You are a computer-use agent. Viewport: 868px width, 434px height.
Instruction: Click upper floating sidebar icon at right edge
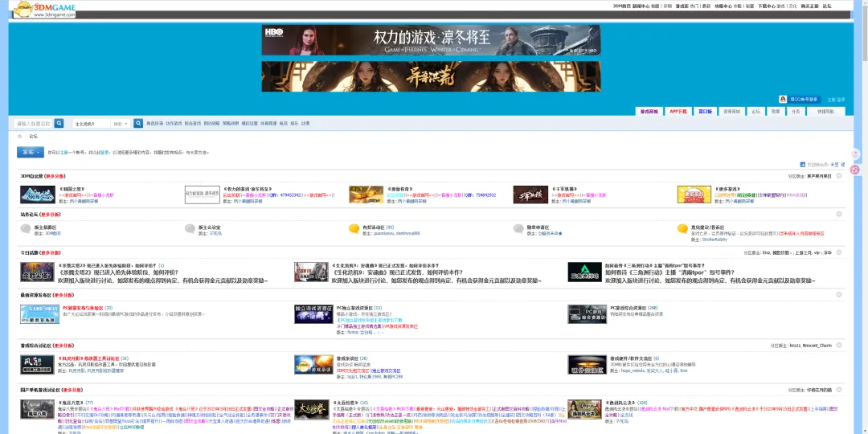click(854, 154)
